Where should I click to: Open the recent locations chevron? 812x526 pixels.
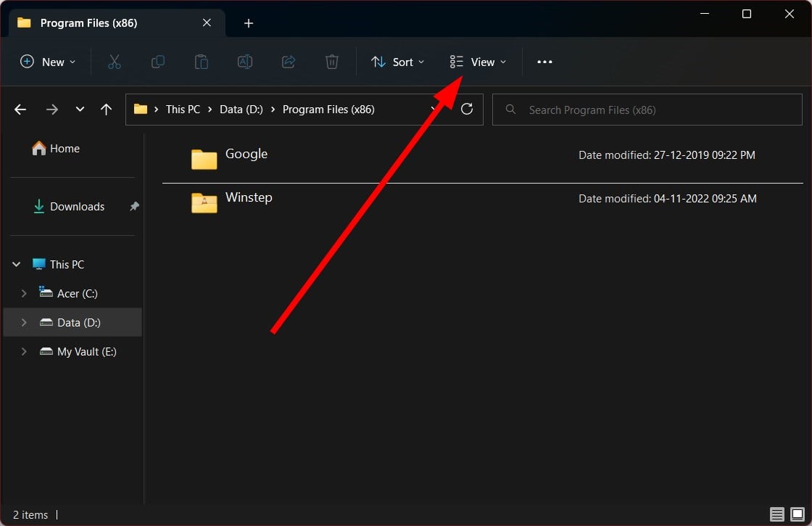pos(80,110)
